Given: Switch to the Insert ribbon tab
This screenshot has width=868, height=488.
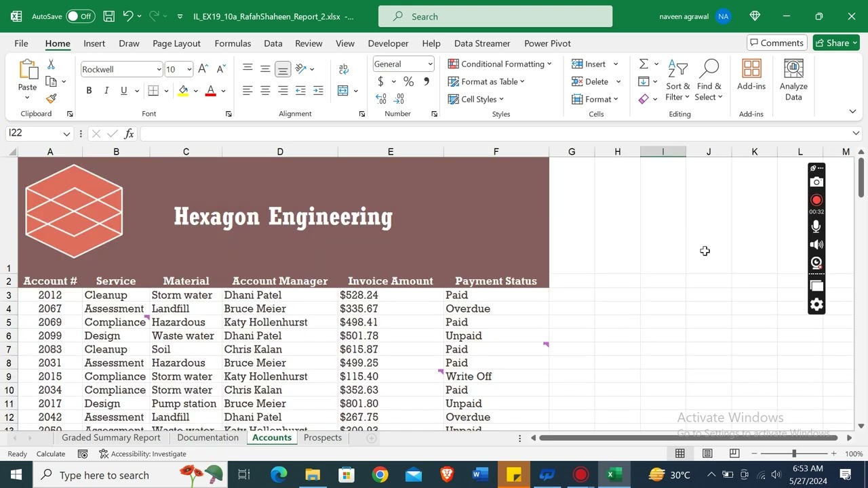Looking at the screenshot, I should point(94,43).
